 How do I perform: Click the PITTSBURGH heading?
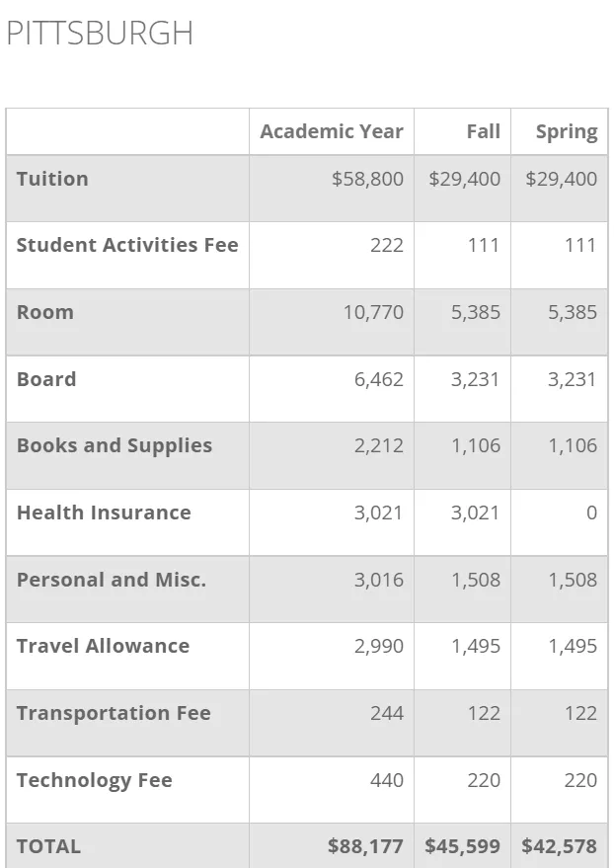[x=100, y=33]
